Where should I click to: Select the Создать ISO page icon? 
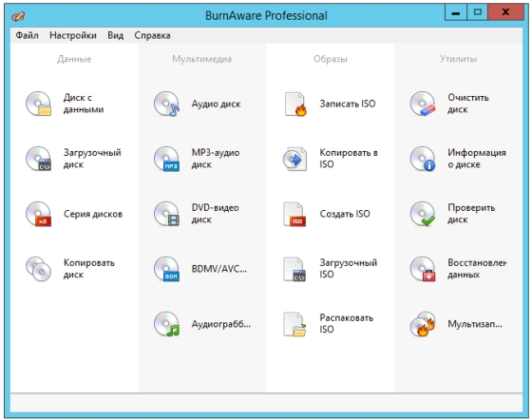tap(294, 214)
